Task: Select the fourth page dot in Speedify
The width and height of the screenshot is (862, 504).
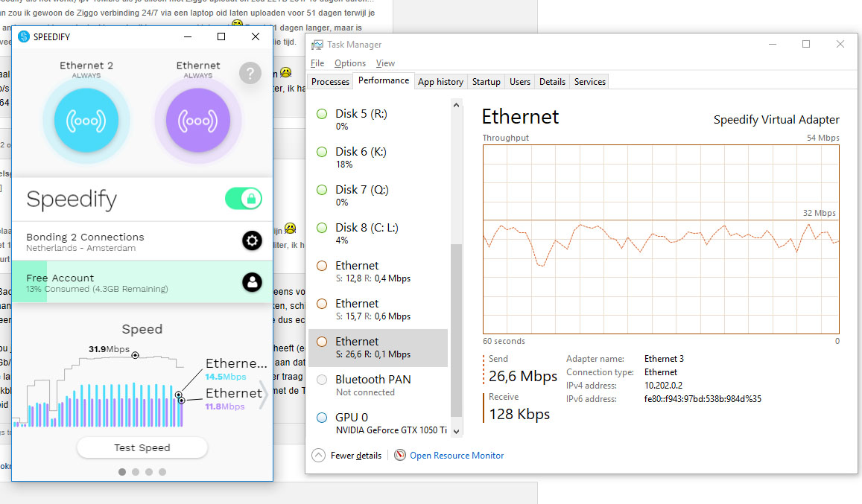Action: [162, 471]
